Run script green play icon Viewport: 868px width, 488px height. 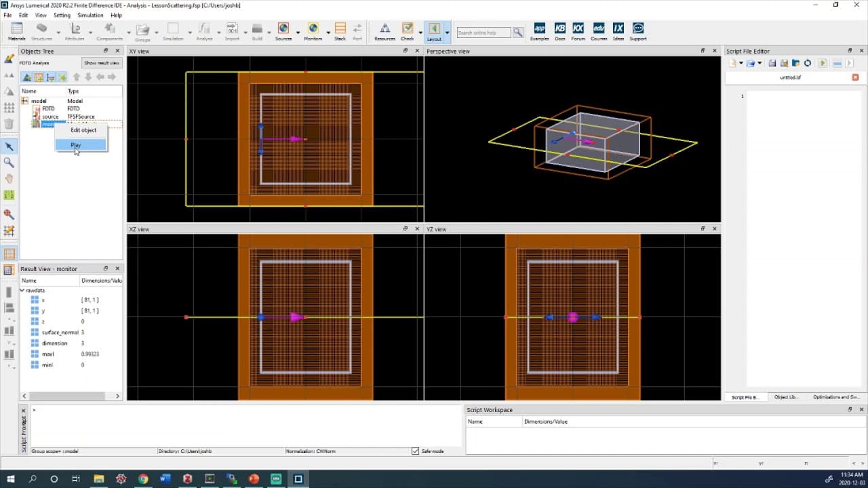pos(822,63)
